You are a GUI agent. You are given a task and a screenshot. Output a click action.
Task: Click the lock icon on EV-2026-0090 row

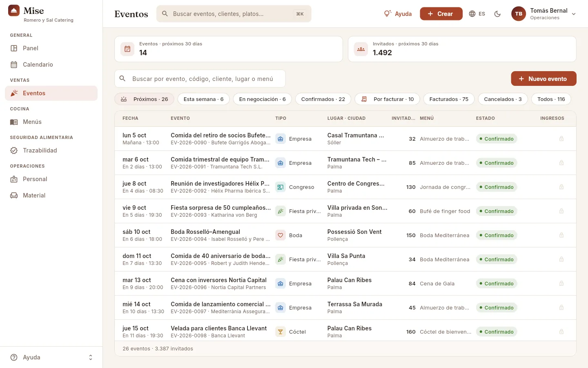pos(561,139)
